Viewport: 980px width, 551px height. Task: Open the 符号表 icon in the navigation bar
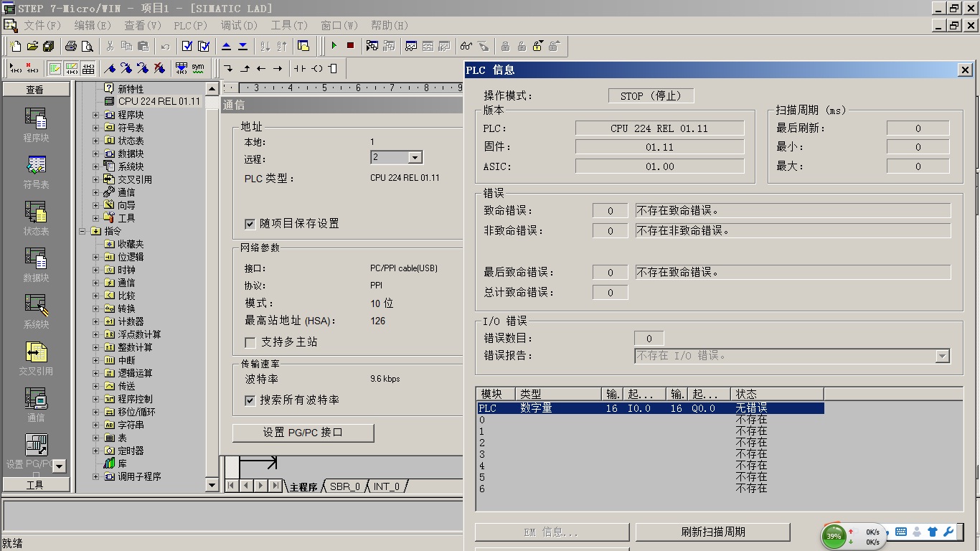[36, 171]
